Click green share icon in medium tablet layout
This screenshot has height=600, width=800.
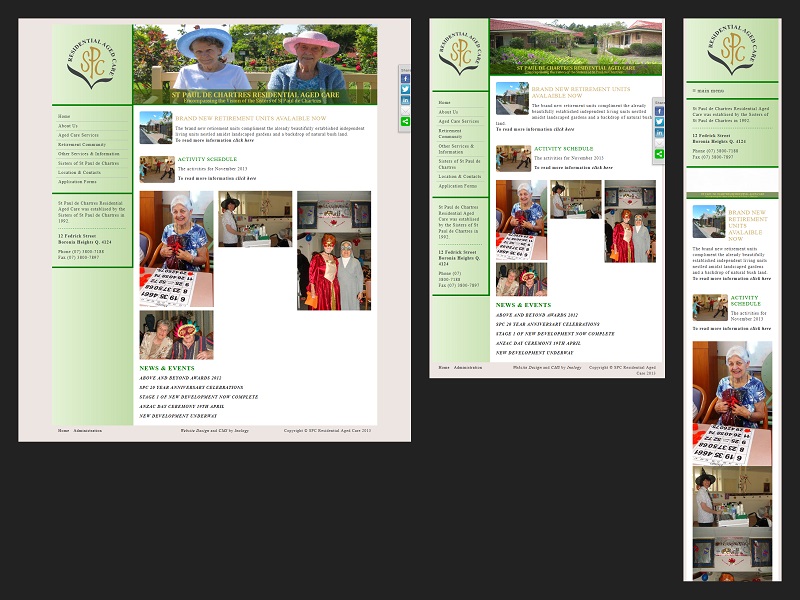click(x=659, y=154)
